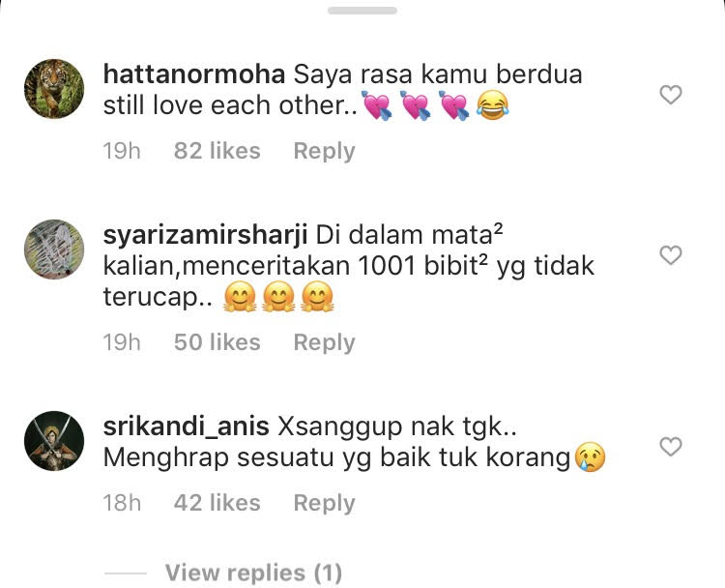
Task: Tap the 19h timestamp under hattanormoha
Action: (122, 151)
